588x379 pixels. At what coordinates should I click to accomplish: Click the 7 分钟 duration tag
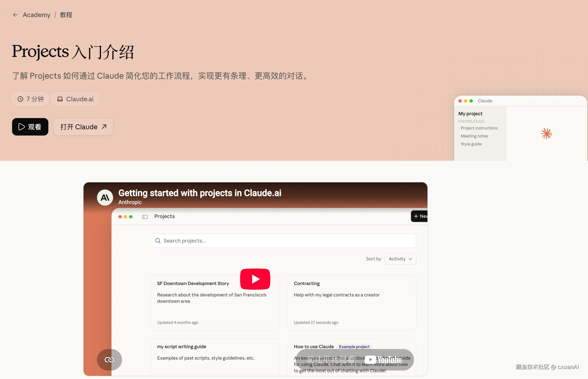click(x=30, y=99)
